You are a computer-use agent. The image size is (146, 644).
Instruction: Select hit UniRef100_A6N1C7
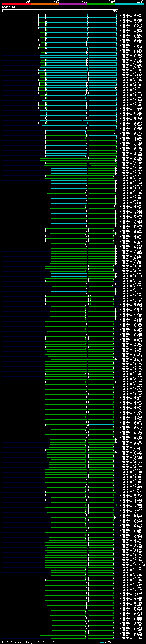point(131,37)
